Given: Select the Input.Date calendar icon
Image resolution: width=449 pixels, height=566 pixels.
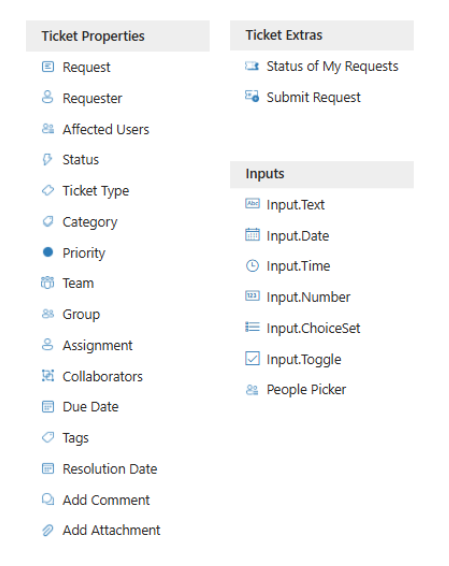Looking at the screenshot, I should [x=252, y=235].
